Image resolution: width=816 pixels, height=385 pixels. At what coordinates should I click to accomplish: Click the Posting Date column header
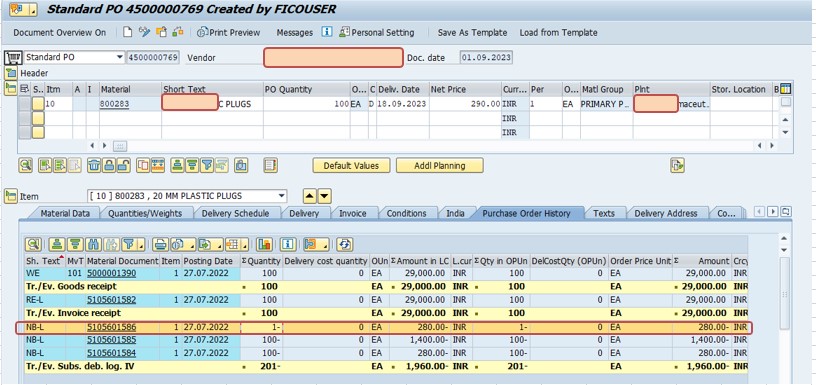click(x=211, y=261)
